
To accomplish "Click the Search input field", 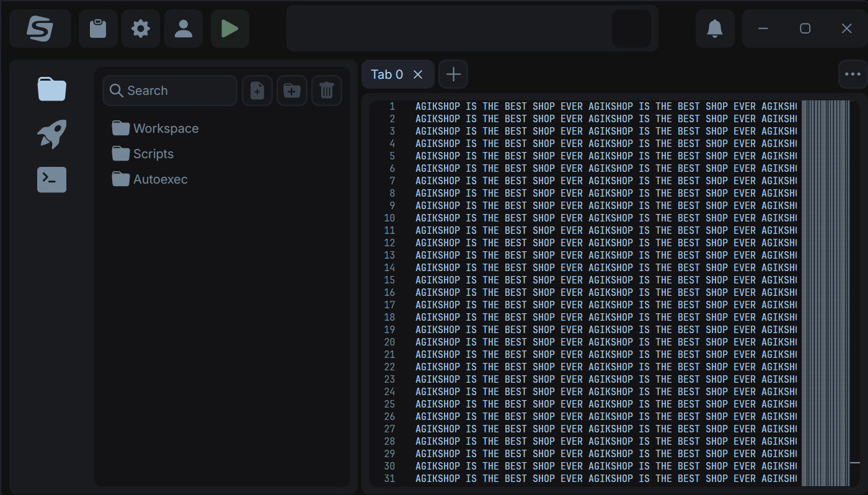I will [x=170, y=91].
